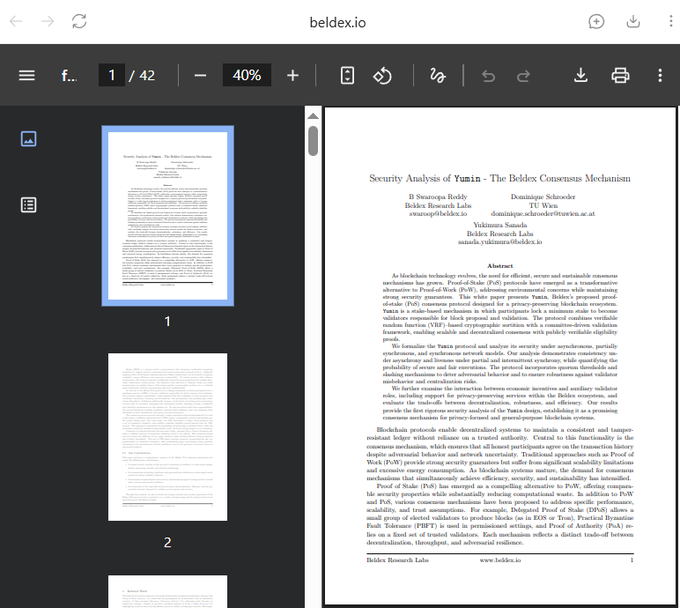
Task: Click email sanada.yukimura@beldex.io
Action: [x=500, y=242]
